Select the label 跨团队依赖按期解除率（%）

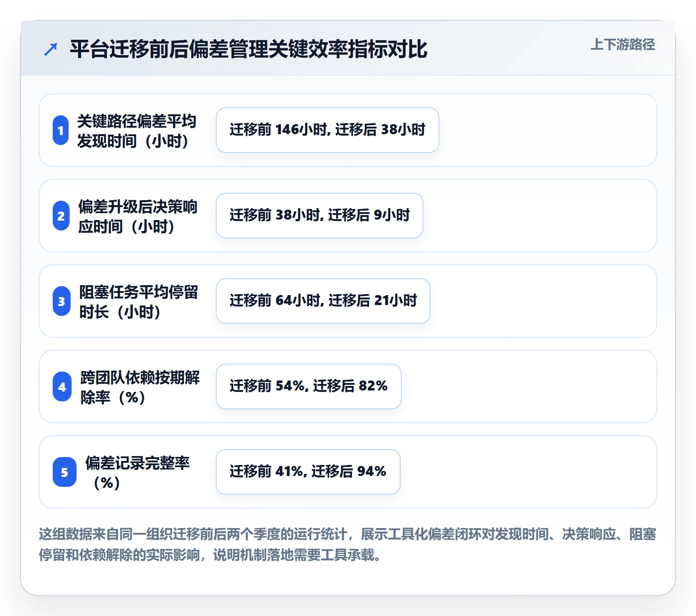(140, 387)
